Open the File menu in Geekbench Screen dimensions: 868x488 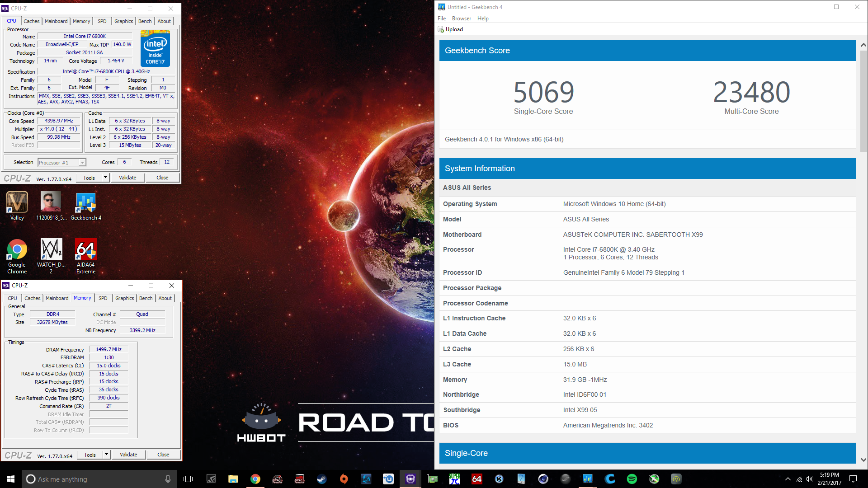pyautogui.click(x=442, y=19)
